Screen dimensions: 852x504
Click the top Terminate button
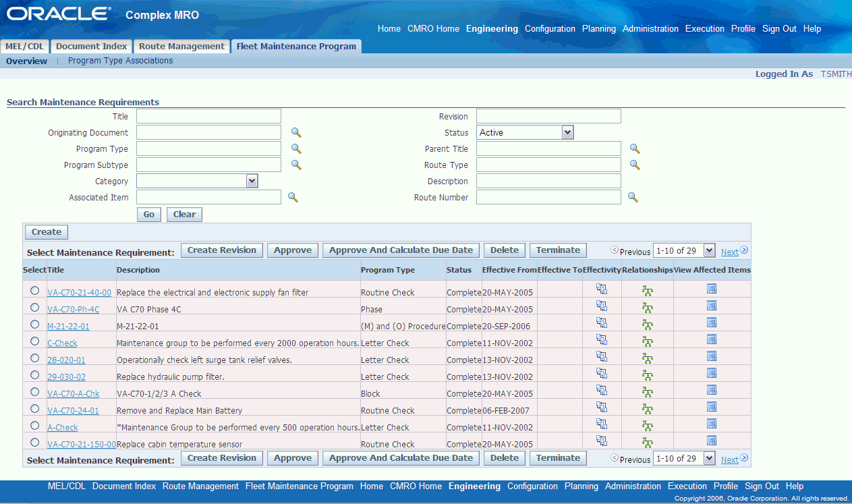pos(558,250)
